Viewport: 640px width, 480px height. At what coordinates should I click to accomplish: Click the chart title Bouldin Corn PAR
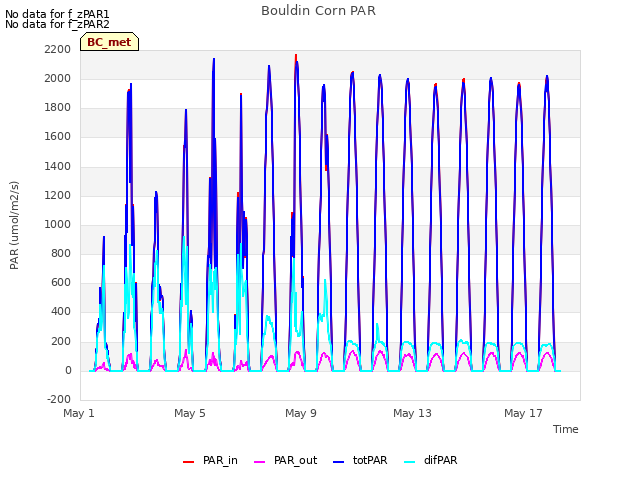(x=318, y=11)
